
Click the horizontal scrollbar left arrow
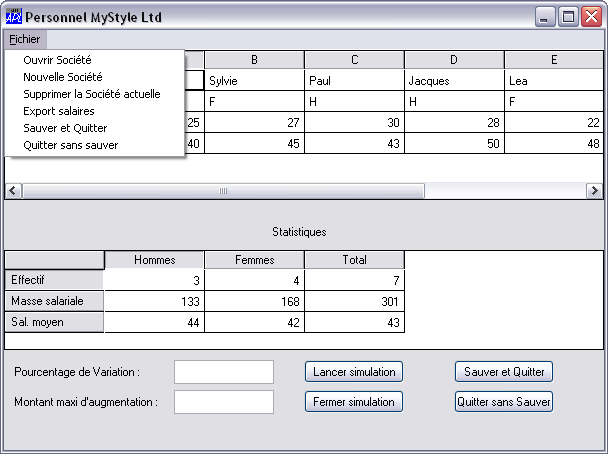tap(13, 191)
